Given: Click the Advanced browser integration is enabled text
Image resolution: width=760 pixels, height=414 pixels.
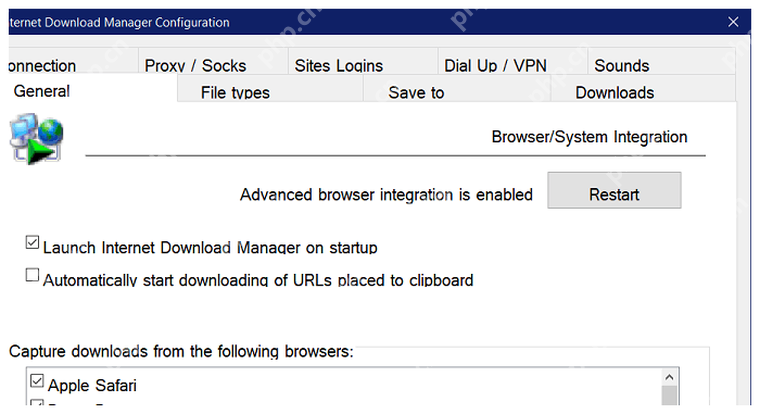Looking at the screenshot, I should [x=386, y=194].
